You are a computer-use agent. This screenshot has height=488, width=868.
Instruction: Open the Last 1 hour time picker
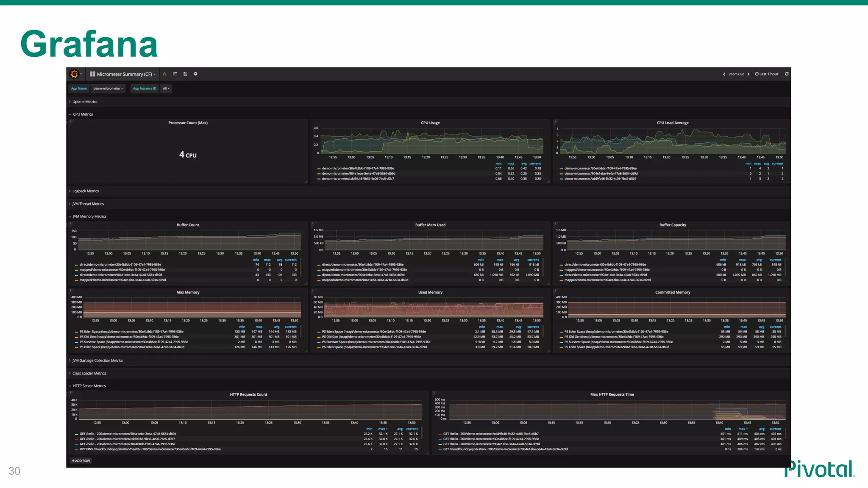click(767, 74)
